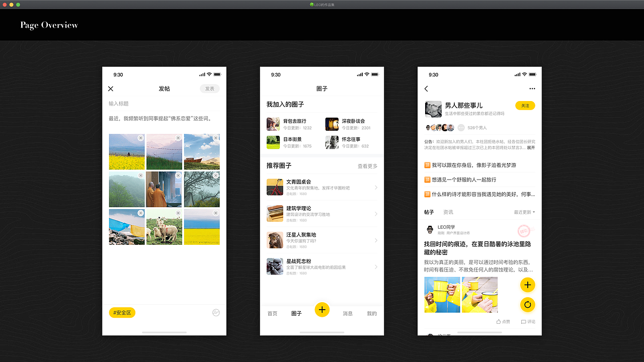Screen dimensions: 644x362
Task: Open the 深夜卧谈会 circle
Action: tap(348, 124)
